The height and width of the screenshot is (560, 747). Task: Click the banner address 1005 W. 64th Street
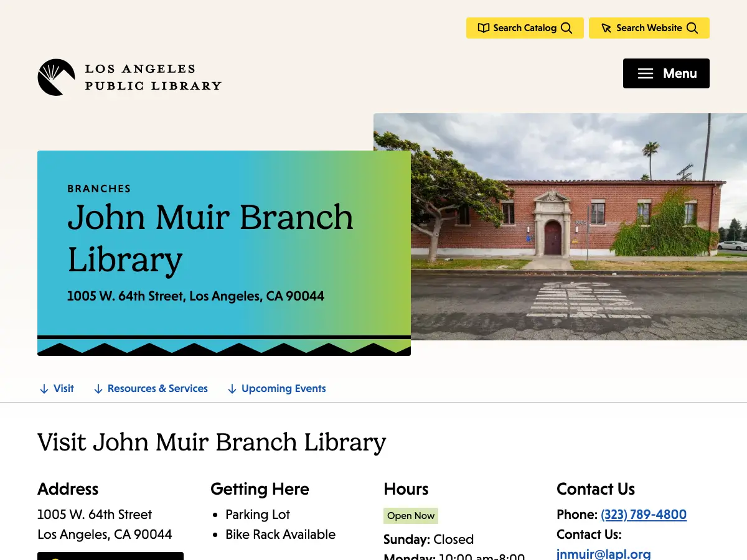(x=195, y=296)
